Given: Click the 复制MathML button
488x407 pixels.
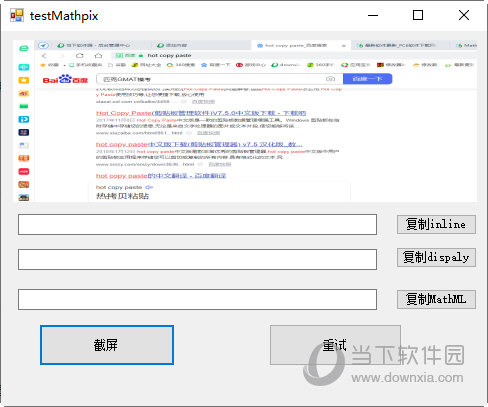Looking at the screenshot, I should (x=436, y=299).
